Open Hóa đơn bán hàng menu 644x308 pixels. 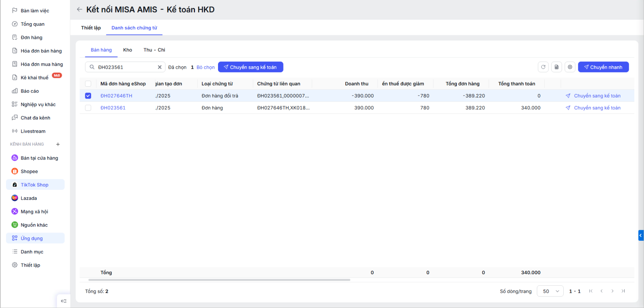click(41, 51)
